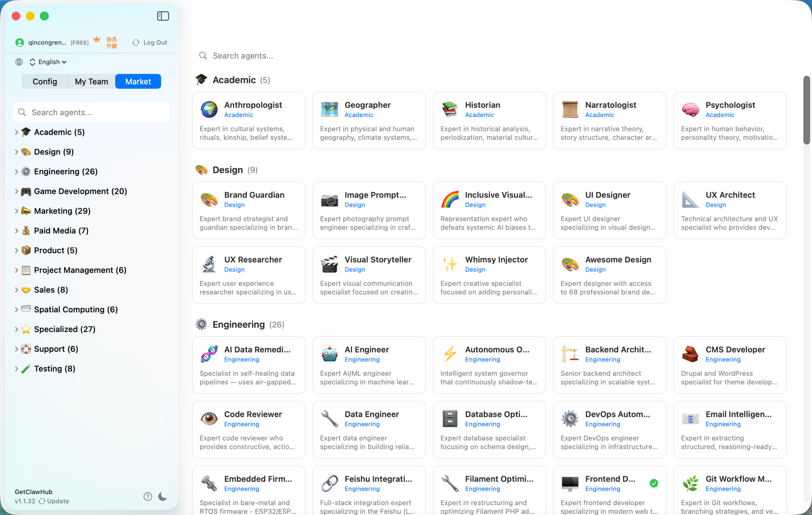
Task: Switch to the My Team tab
Action: click(91, 81)
